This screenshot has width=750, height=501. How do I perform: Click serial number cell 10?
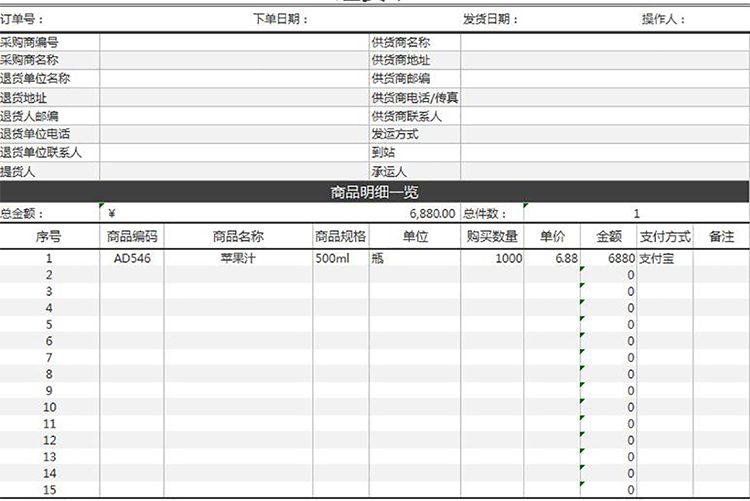click(x=49, y=407)
